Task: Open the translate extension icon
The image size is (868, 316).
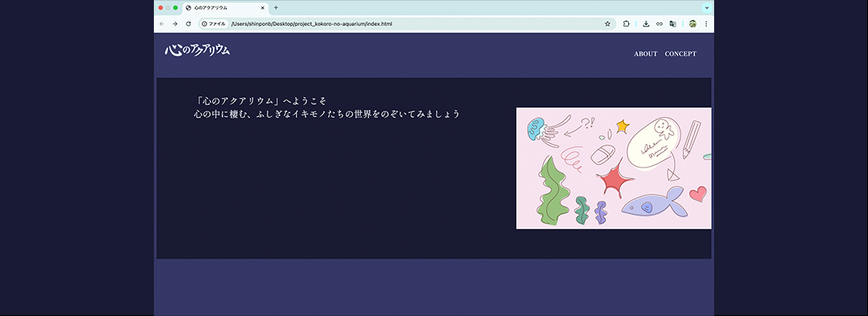Action: click(672, 24)
